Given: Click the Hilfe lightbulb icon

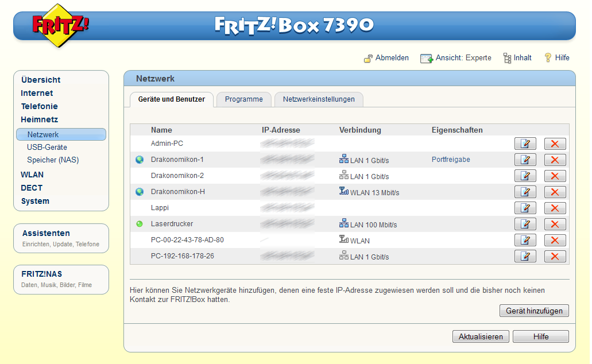Looking at the screenshot, I should (x=548, y=58).
